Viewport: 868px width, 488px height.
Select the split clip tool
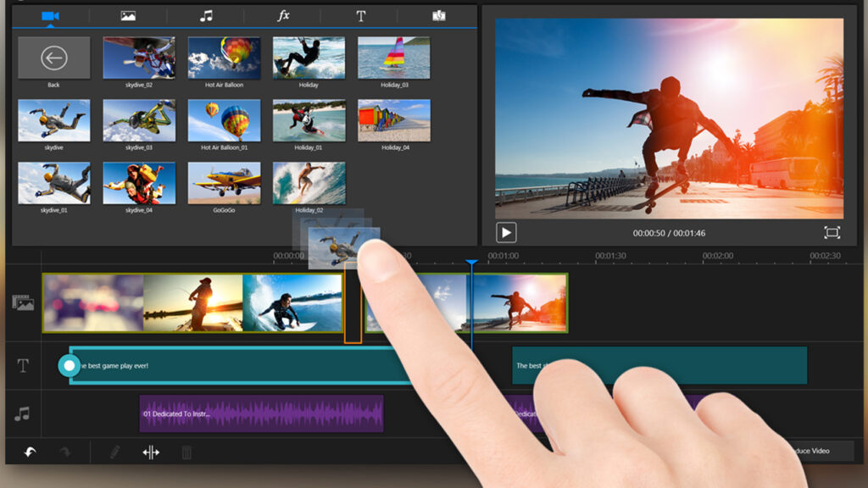151,452
